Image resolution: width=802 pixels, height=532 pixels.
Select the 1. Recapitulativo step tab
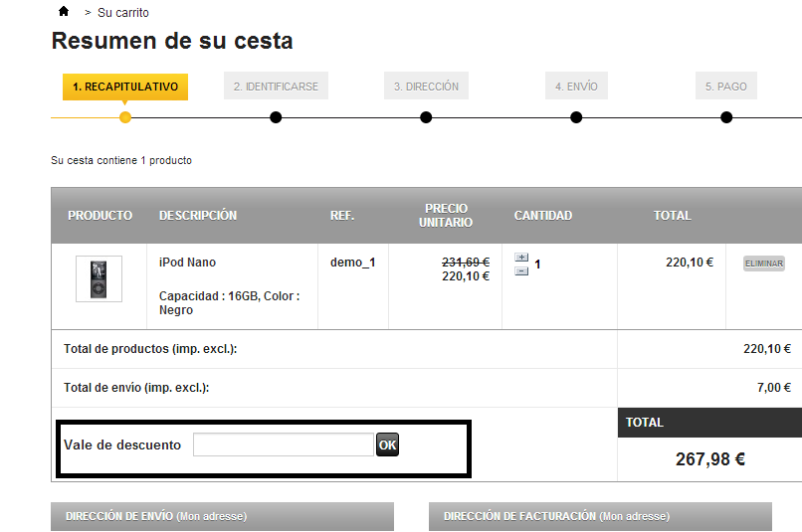[125, 87]
